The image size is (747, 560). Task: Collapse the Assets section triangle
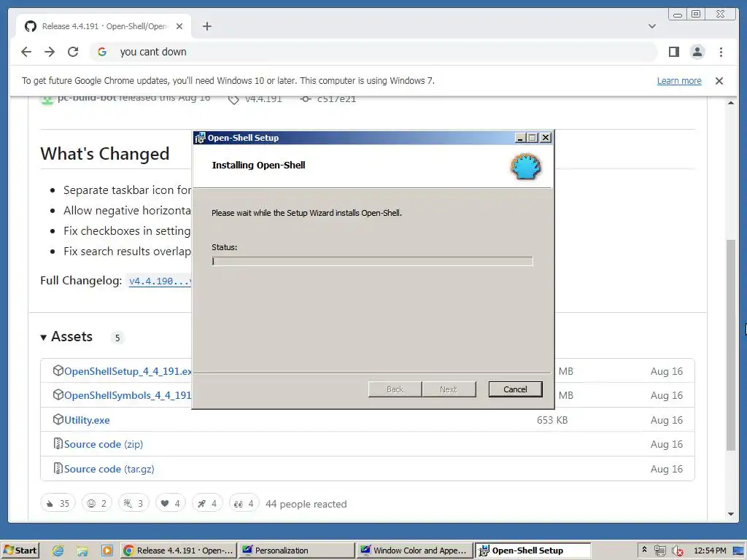pos(43,338)
